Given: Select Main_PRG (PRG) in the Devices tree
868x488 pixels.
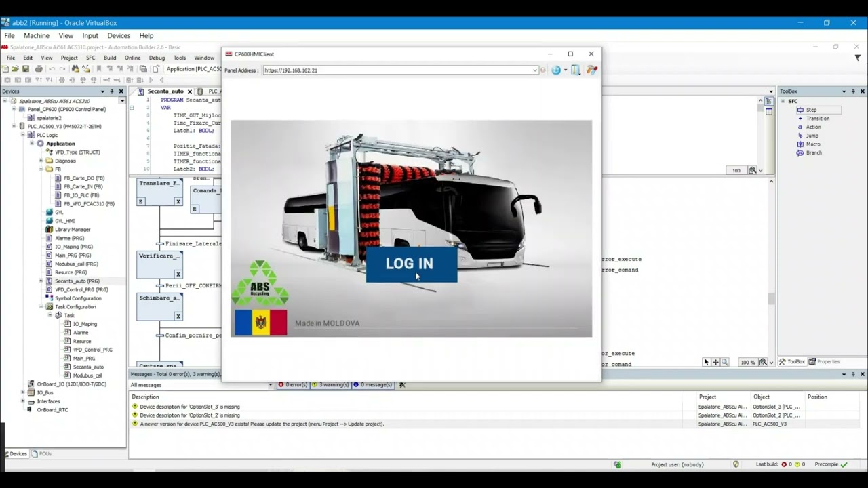Looking at the screenshot, I should coord(72,256).
